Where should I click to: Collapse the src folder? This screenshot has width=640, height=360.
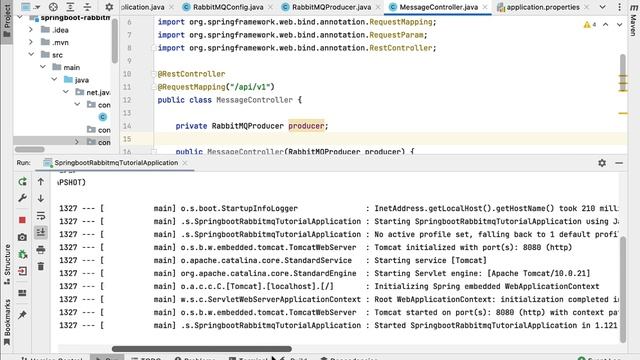[x=31, y=54]
